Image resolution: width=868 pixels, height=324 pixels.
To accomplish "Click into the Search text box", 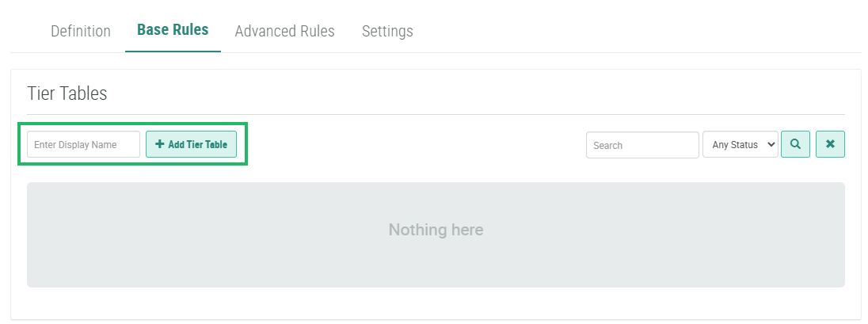I will 641,145.
